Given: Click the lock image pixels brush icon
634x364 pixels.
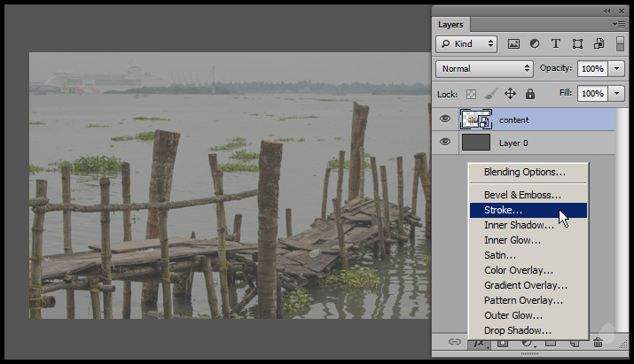Looking at the screenshot, I should point(490,93).
